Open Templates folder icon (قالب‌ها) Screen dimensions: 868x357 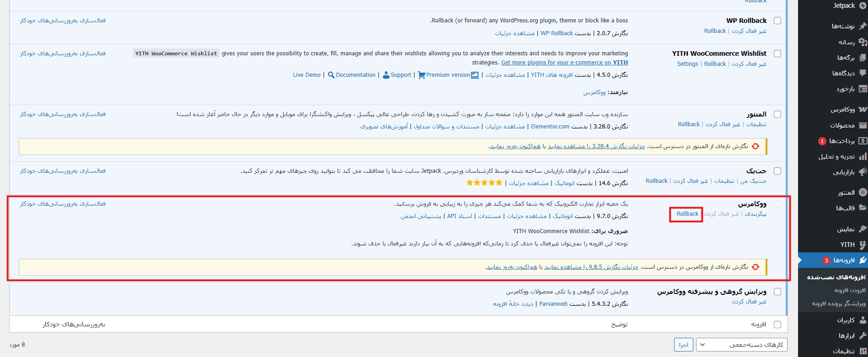[863, 208]
